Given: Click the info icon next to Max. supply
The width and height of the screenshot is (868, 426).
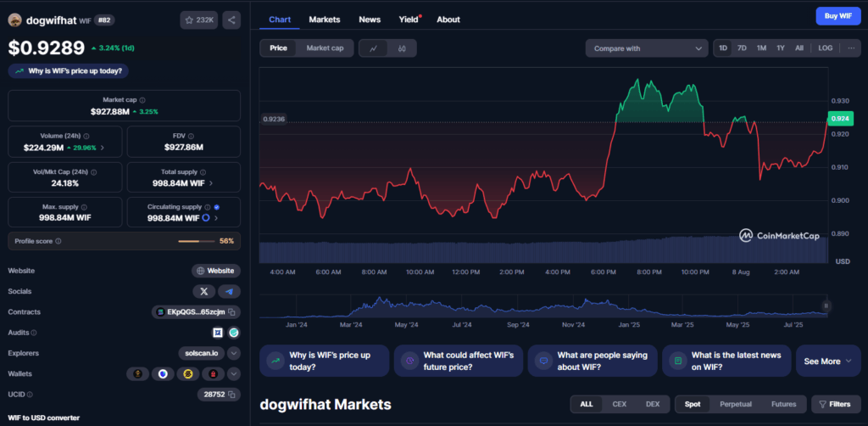Looking at the screenshot, I should click(x=83, y=206).
